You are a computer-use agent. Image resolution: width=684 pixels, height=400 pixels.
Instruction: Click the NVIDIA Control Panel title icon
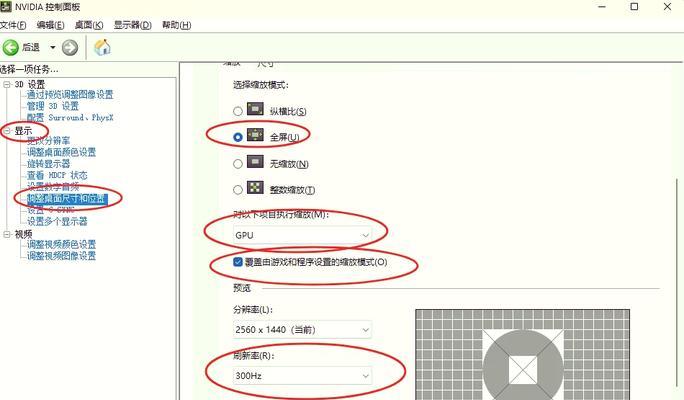(6, 6)
